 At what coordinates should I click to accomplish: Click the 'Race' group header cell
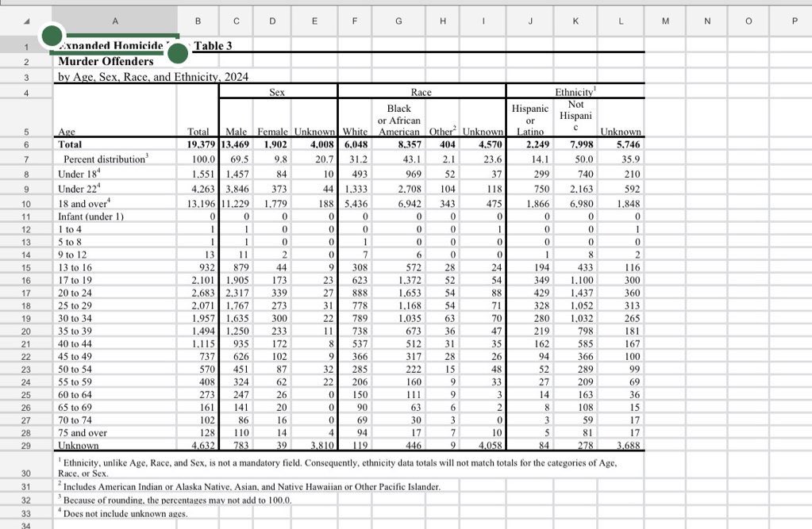coord(421,92)
